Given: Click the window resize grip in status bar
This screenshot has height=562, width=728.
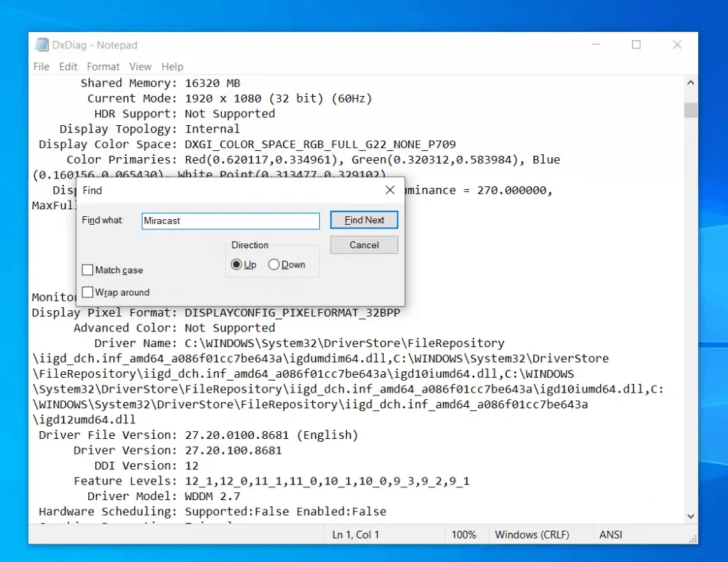Looking at the screenshot, I should click(692, 539).
